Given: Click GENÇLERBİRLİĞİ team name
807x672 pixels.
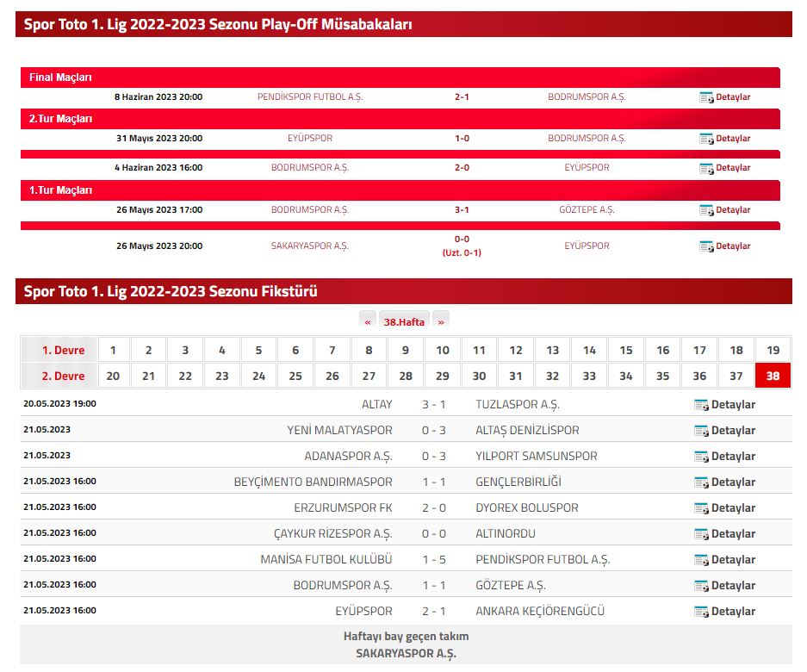Looking at the screenshot, I should click(x=518, y=482).
